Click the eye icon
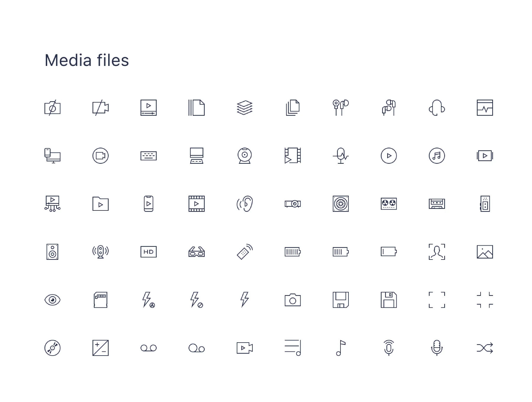This screenshot has width=532, height=402. click(x=52, y=300)
